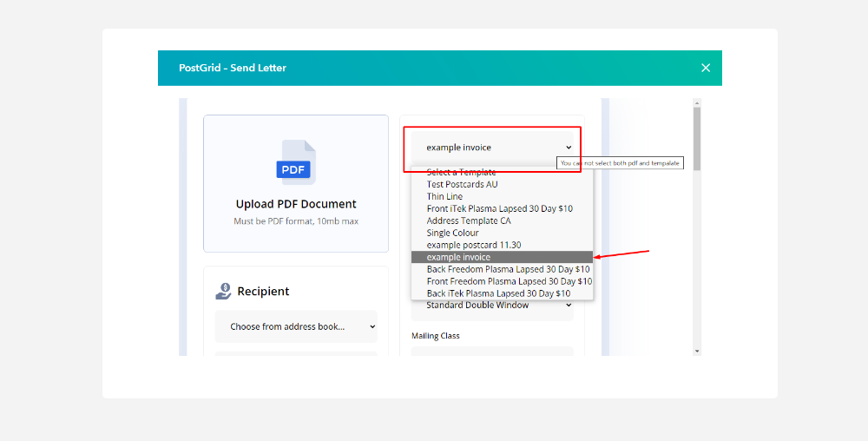This screenshot has width=868, height=441.
Task: Select example postcard 11.30 option
Action: 473,245
